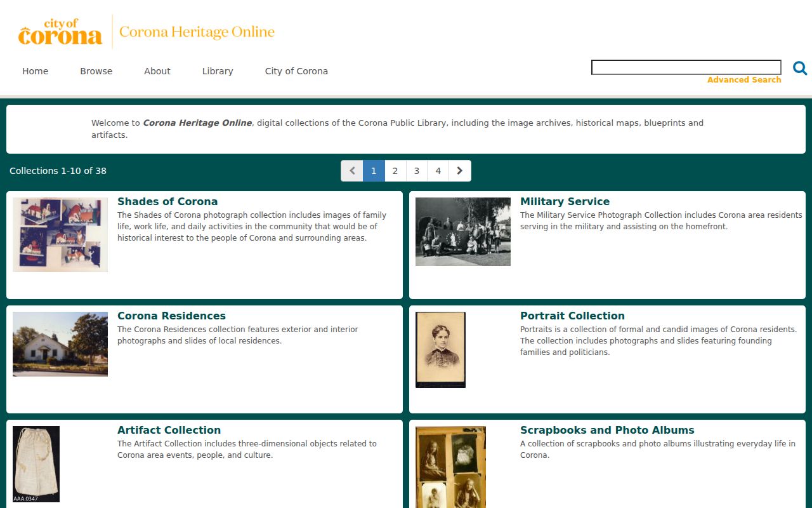The image size is (812, 508).
Task: Click the Military Service description text
Action: coord(661,221)
